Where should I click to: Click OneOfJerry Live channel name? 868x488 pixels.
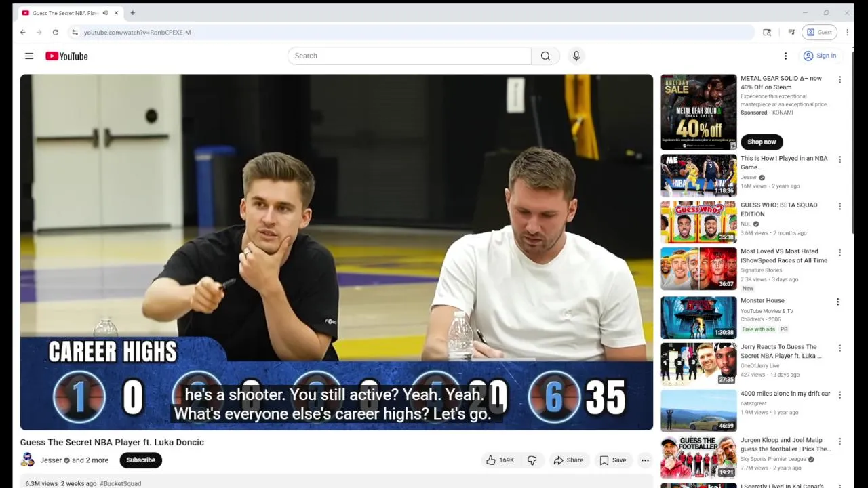click(762, 365)
